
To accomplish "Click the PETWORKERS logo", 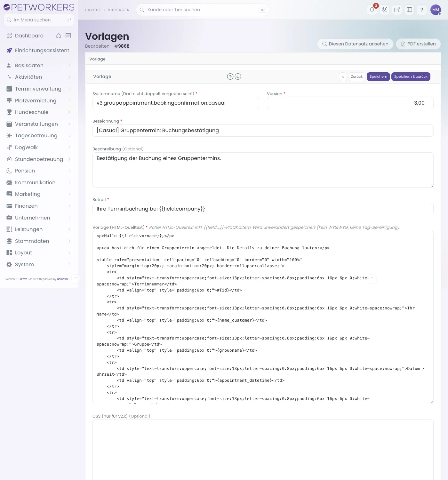I will pos(39,7).
